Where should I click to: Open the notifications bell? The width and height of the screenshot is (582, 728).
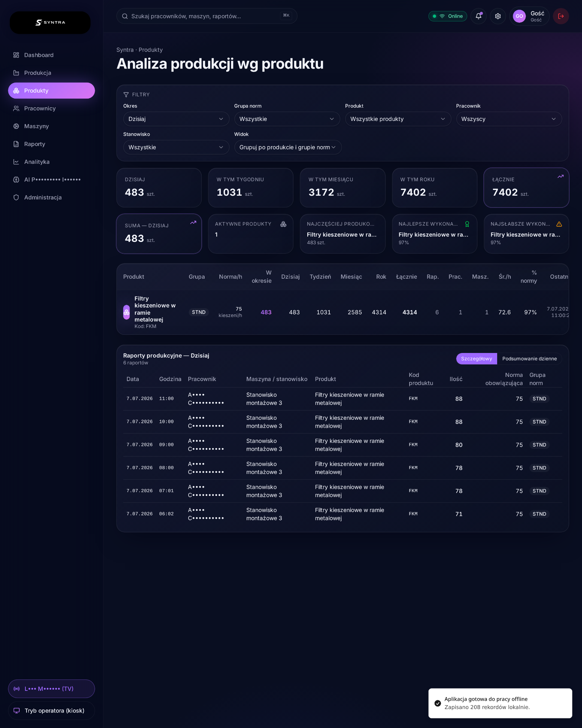coord(479,16)
